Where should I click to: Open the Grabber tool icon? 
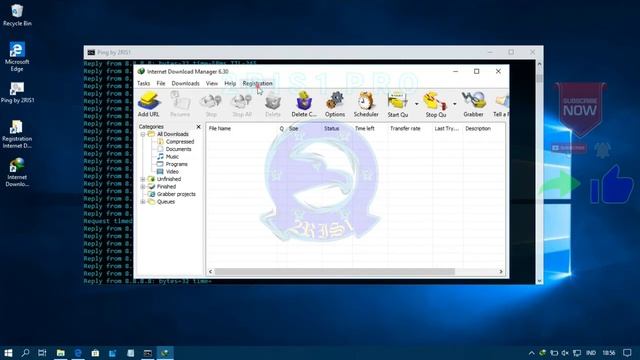pos(473,104)
